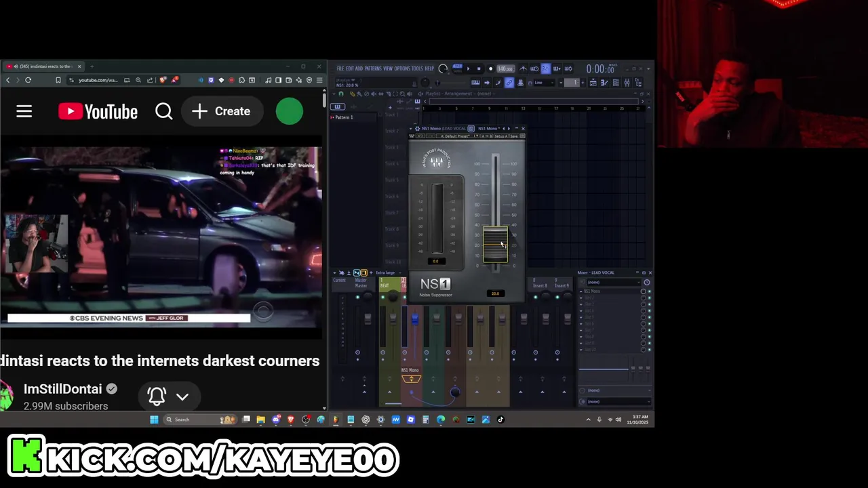
Task: Open browser hamburger menu
Action: click(x=319, y=80)
